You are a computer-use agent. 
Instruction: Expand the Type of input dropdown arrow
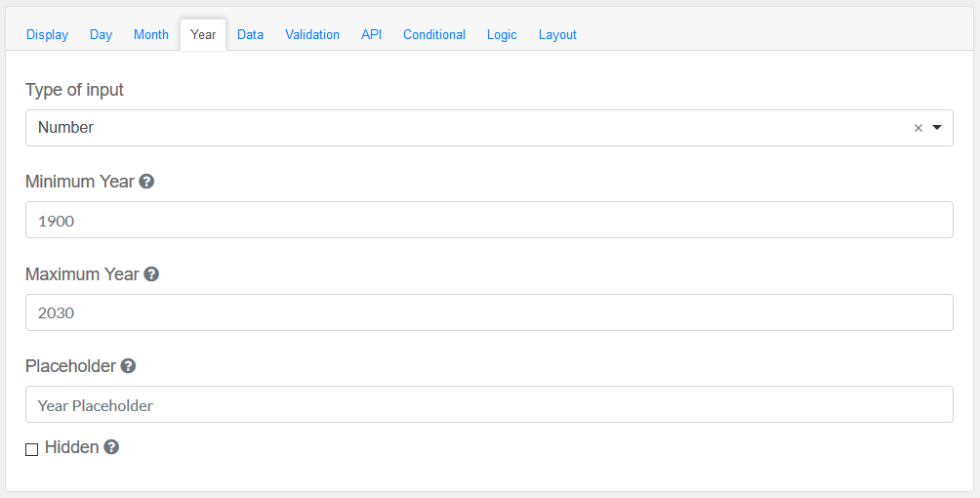pos(937,128)
